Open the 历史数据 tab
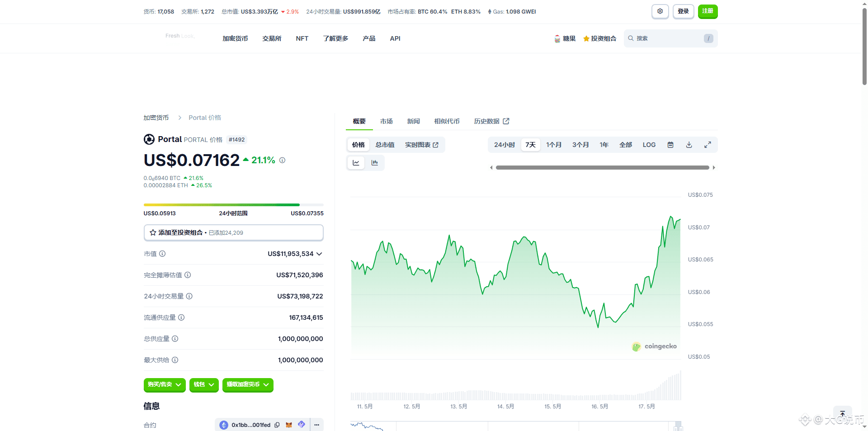868x431 pixels. pyautogui.click(x=491, y=121)
